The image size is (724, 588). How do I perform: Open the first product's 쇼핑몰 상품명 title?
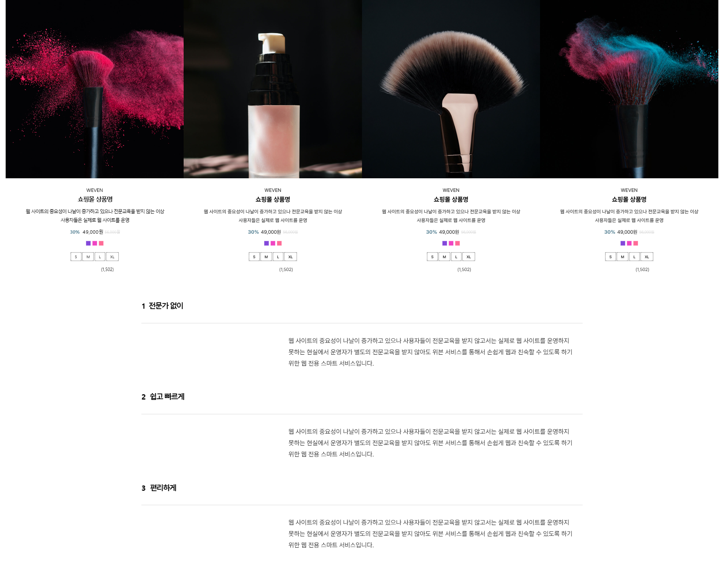click(x=95, y=199)
